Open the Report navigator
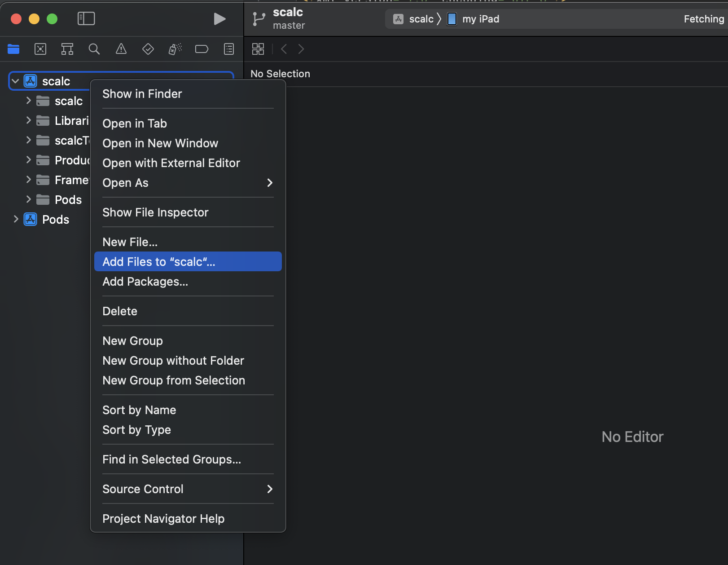The width and height of the screenshot is (728, 565). (229, 49)
